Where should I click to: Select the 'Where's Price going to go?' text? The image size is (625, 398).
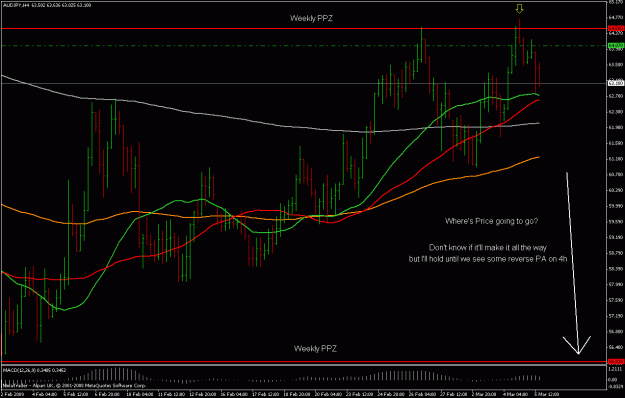click(x=491, y=221)
